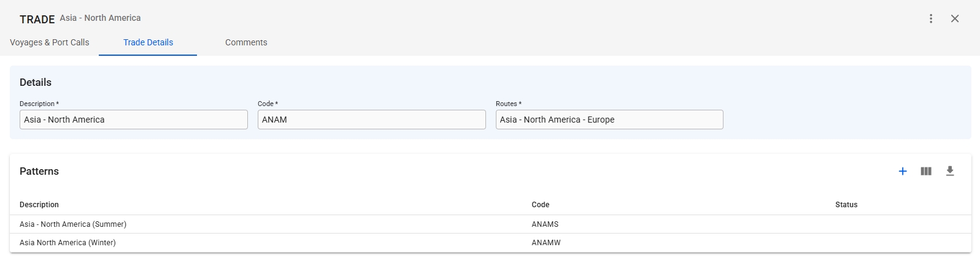Add a new pattern with plus icon
980x263 pixels.
(x=903, y=171)
